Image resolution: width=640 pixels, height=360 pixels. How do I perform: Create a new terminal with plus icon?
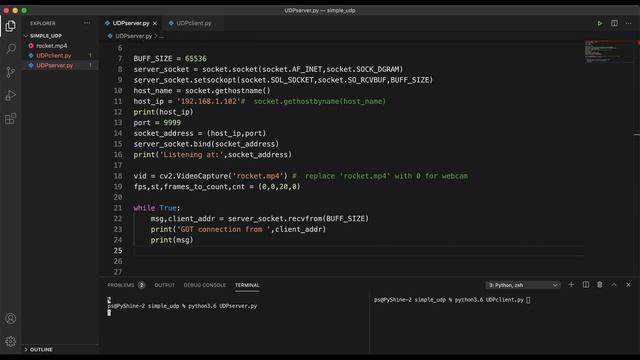571,284
